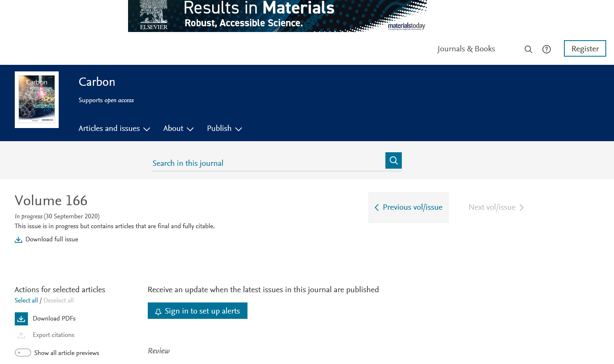Viewport: 614px width, 364px height.
Task: Click the Download PDFs label
Action: (x=54, y=318)
